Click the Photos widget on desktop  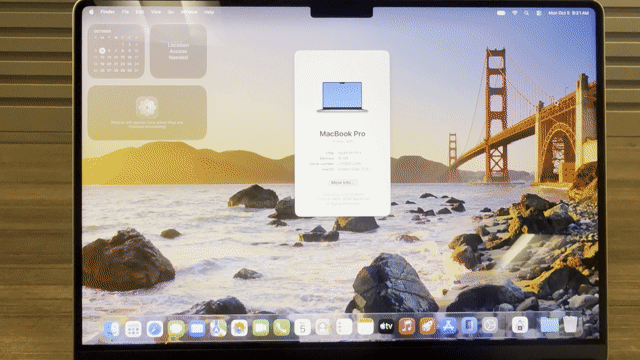click(147, 113)
